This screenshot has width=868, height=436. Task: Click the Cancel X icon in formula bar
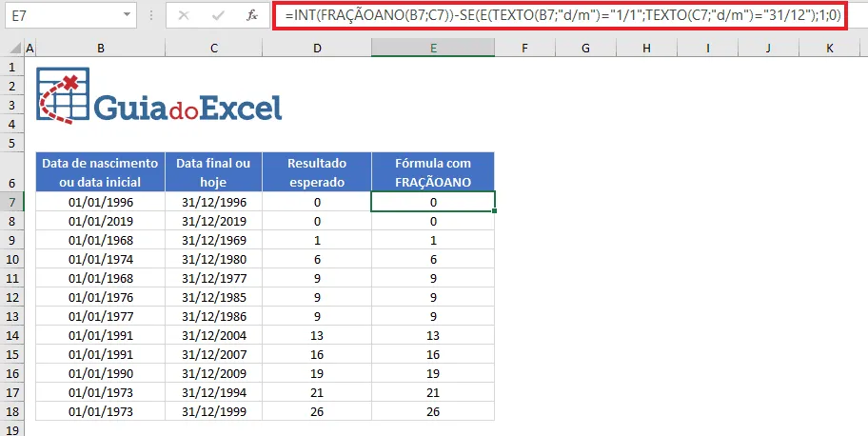click(184, 15)
